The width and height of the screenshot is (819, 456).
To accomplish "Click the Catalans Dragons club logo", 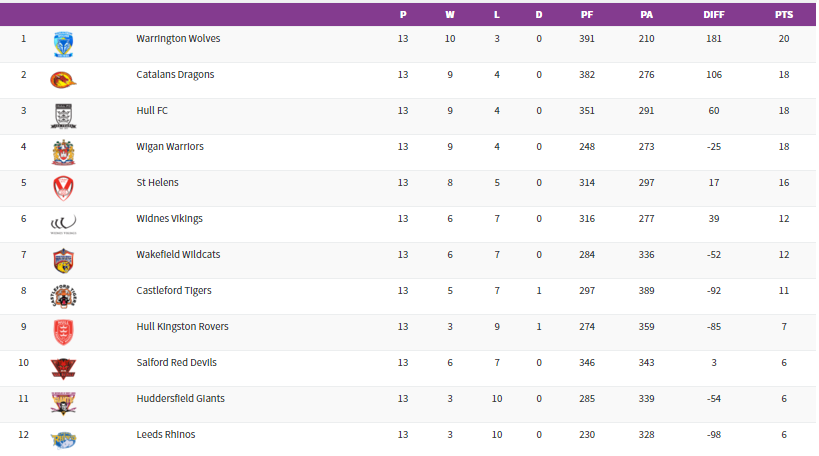I will click(63, 80).
